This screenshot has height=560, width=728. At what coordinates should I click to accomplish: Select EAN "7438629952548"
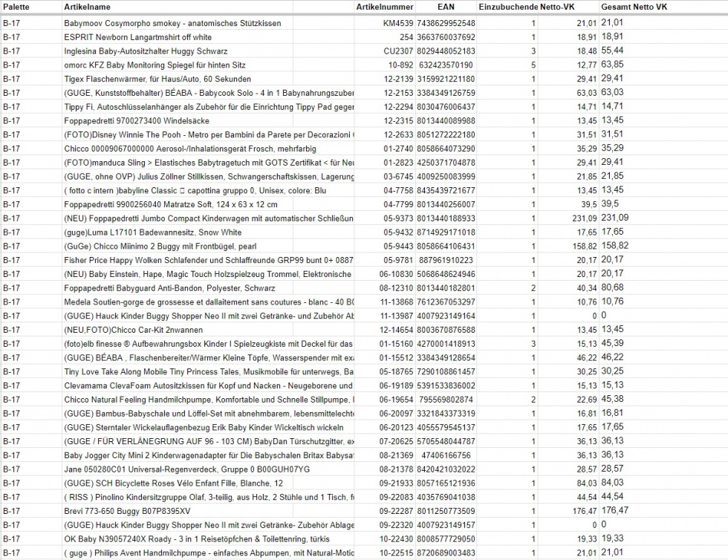pyautogui.click(x=446, y=23)
